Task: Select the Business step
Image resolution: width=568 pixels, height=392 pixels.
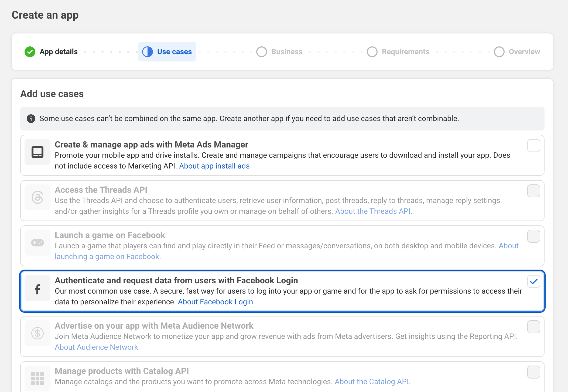Action: pos(286,52)
